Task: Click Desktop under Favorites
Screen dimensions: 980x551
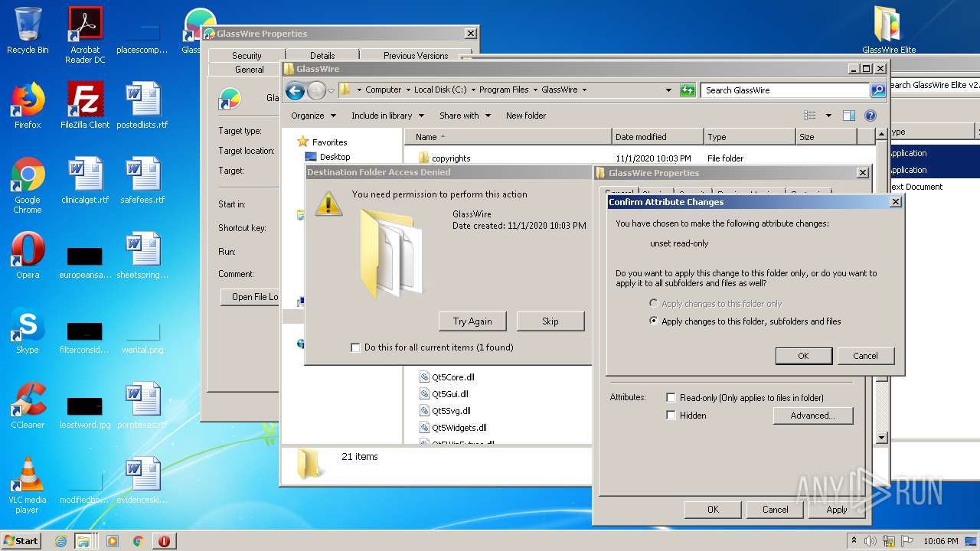Action: click(x=335, y=157)
